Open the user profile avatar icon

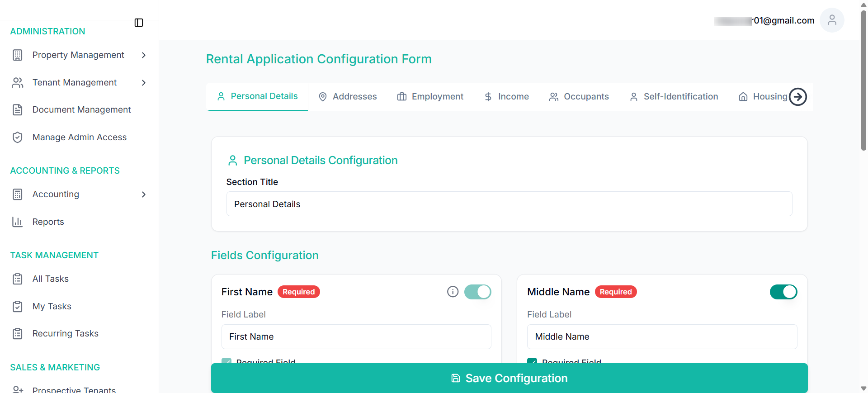832,20
